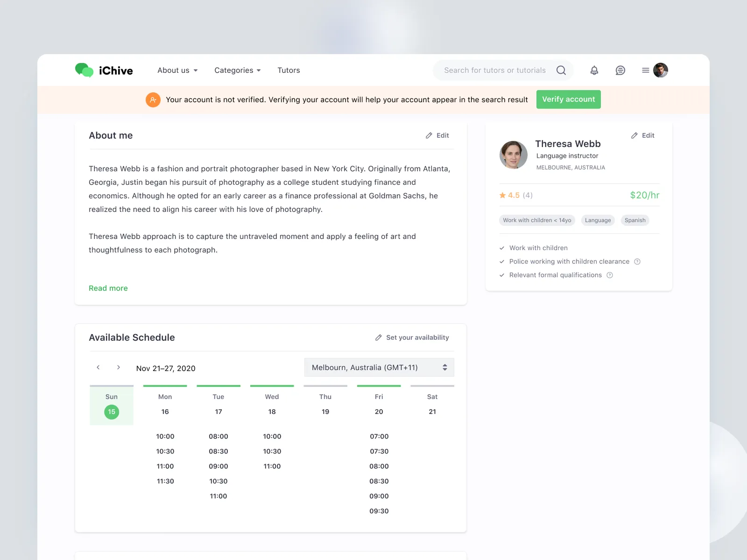Click the user avatar in header

pos(661,70)
